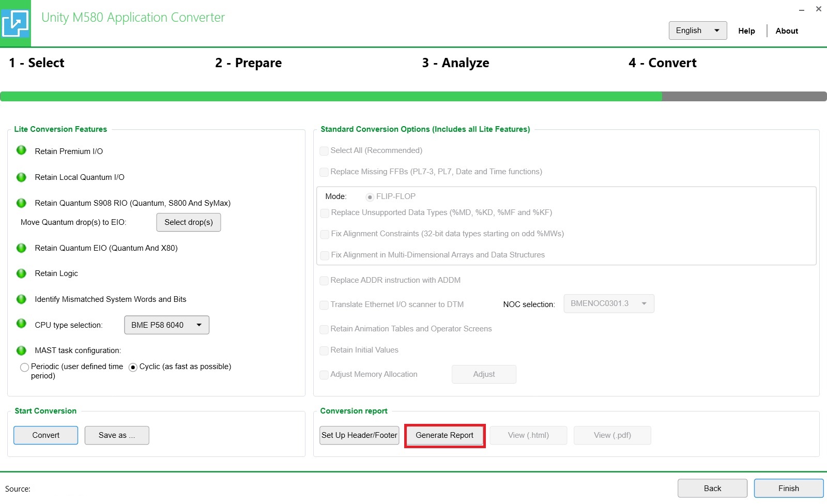Go Back to previous step
827x504 pixels.
coord(712,488)
